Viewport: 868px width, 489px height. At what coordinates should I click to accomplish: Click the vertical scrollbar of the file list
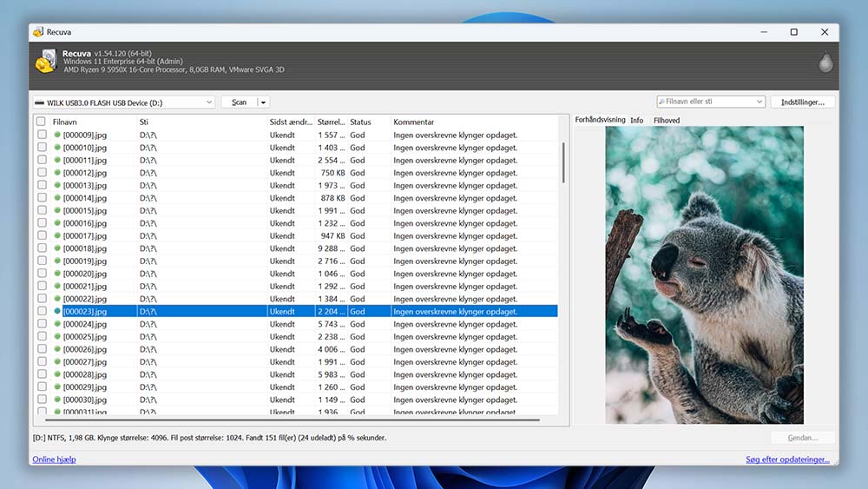563,162
